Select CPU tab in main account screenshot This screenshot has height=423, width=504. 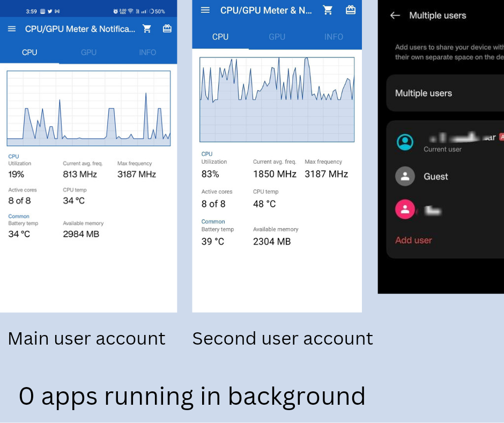[x=29, y=53]
